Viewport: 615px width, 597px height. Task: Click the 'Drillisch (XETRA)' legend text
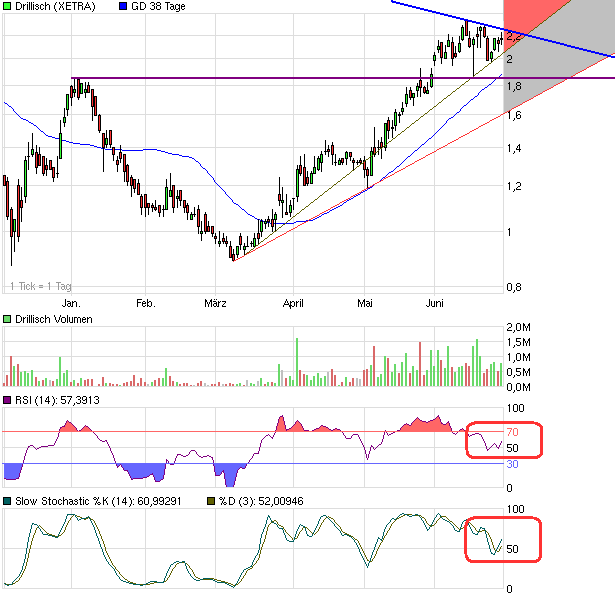55,6
